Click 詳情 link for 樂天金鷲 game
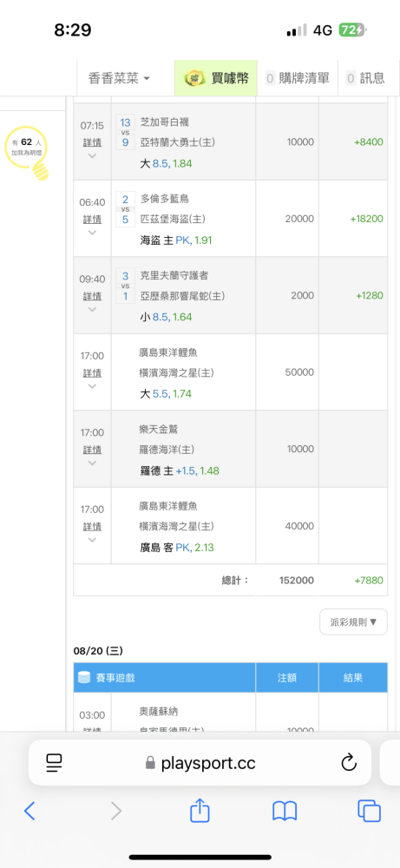Viewport: 400px width, 868px height. click(92, 450)
